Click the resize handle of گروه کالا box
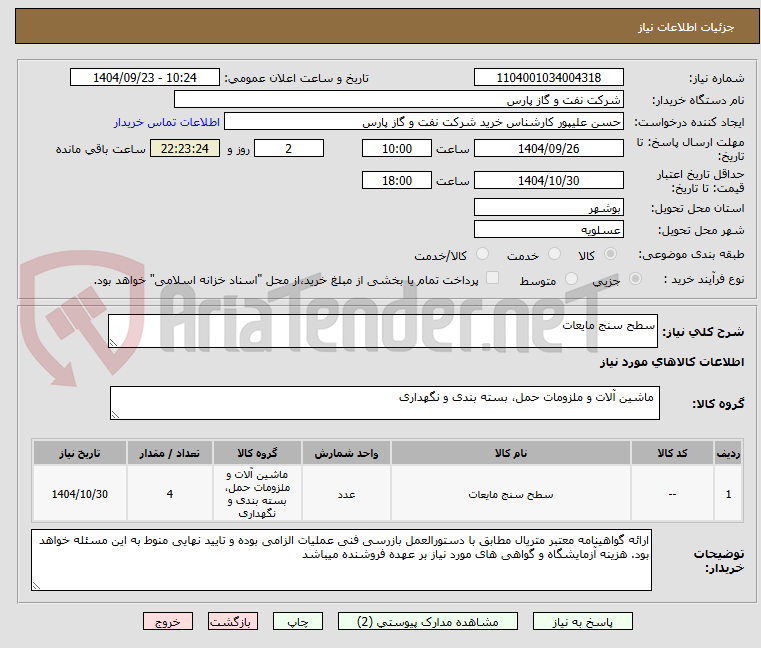This screenshot has height=648, width=761. [115, 415]
